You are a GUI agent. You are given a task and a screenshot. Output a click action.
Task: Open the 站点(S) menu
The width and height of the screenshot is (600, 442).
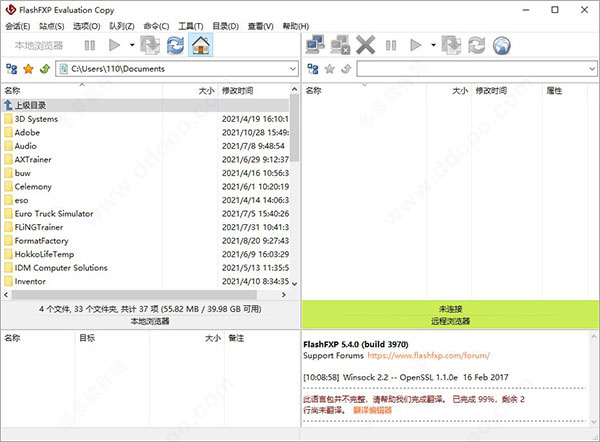52,26
